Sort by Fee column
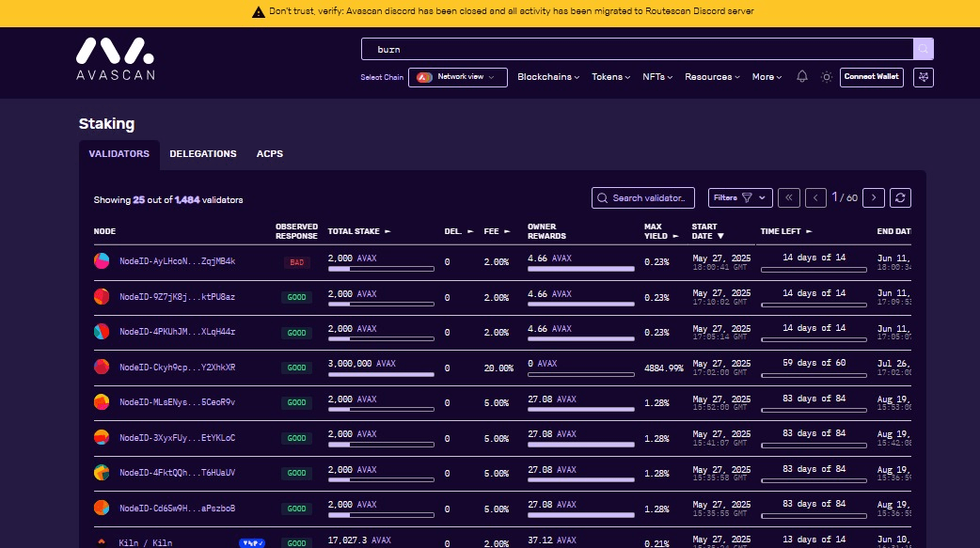This screenshot has width=980, height=548. click(497, 231)
